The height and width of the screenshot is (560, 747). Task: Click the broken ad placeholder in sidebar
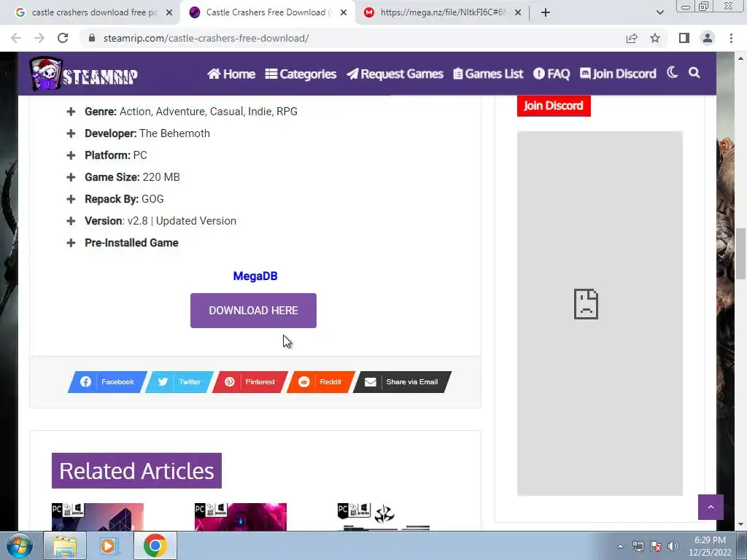coord(600,314)
